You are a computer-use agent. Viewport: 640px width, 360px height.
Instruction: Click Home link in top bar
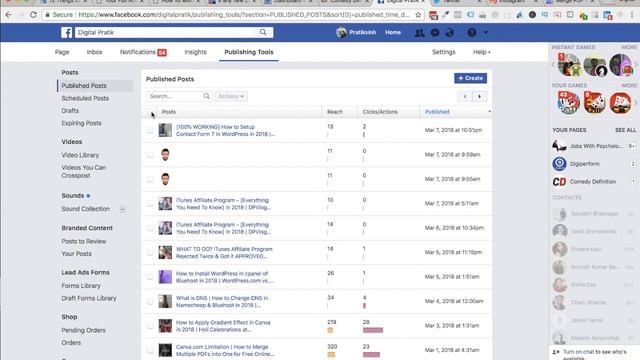pos(393,32)
